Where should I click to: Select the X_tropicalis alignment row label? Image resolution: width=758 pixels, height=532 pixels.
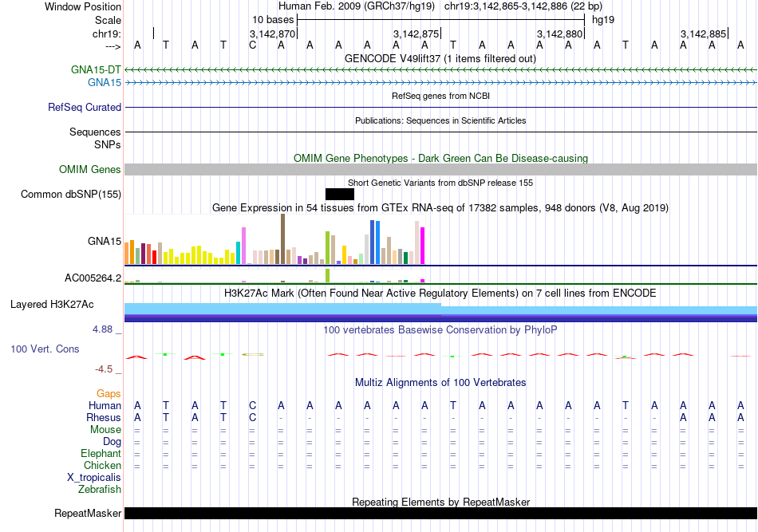coord(94,478)
